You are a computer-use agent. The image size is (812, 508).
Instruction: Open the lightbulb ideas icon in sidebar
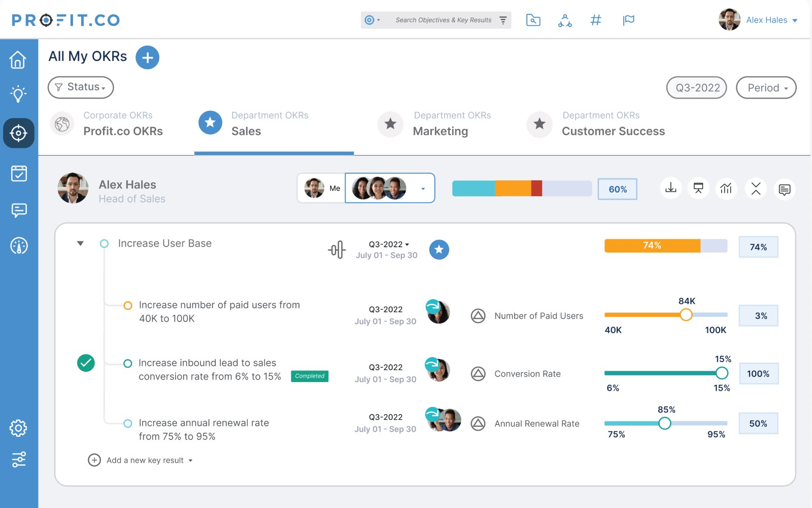[18, 94]
